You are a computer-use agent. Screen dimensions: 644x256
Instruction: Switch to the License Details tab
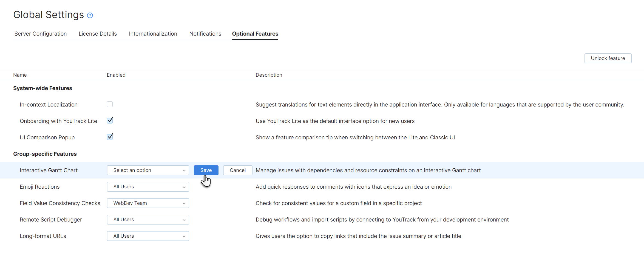(98, 34)
